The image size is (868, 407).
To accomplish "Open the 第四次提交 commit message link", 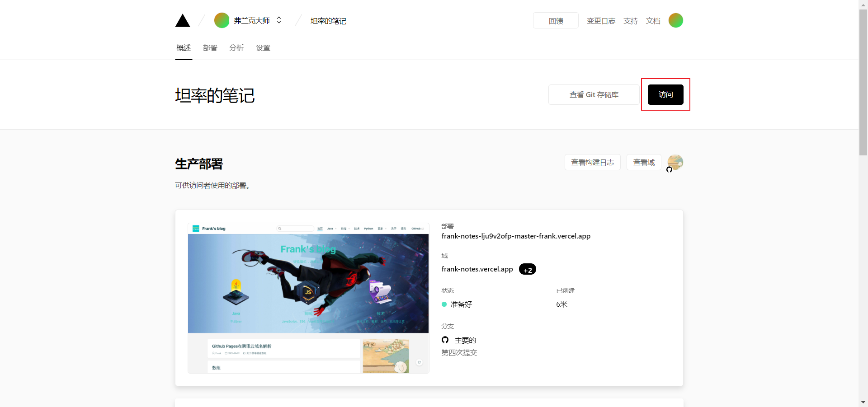I will pos(459,353).
